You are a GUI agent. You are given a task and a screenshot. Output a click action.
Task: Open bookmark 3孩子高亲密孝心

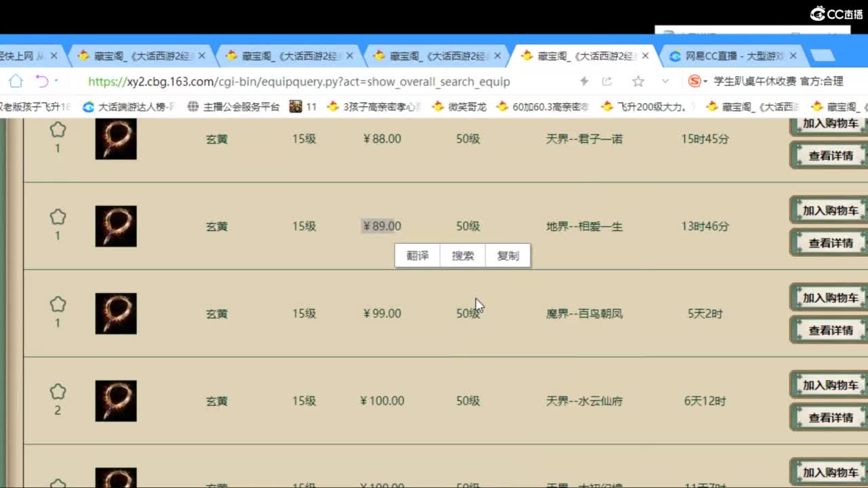click(374, 106)
